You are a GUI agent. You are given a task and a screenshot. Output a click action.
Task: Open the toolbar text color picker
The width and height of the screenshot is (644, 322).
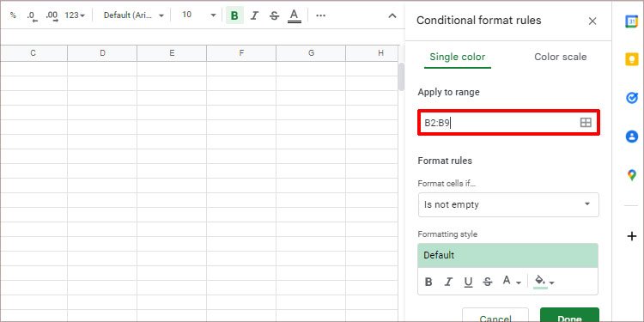pyautogui.click(x=294, y=15)
